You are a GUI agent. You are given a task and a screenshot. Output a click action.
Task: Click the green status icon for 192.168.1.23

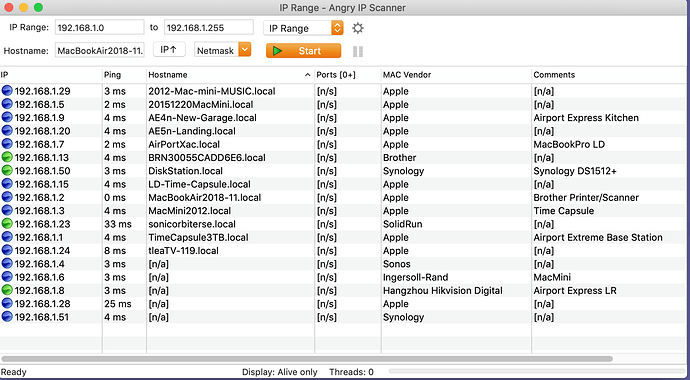(7, 224)
